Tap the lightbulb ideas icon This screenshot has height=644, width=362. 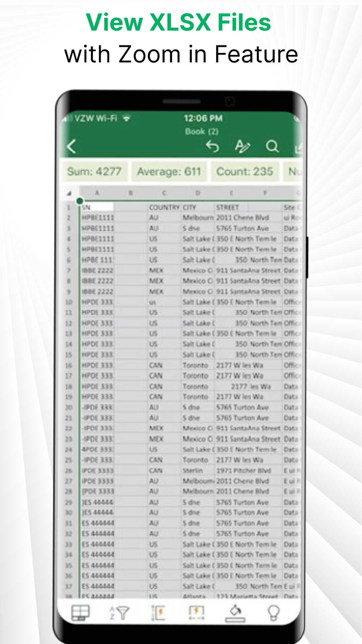pyautogui.click(x=274, y=613)
